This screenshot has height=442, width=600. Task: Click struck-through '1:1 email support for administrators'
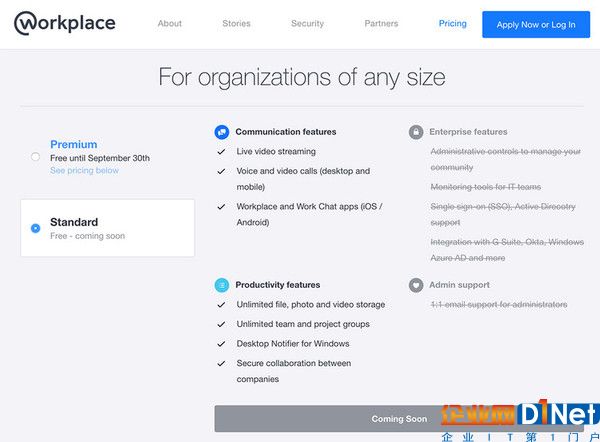click(499, 305)
